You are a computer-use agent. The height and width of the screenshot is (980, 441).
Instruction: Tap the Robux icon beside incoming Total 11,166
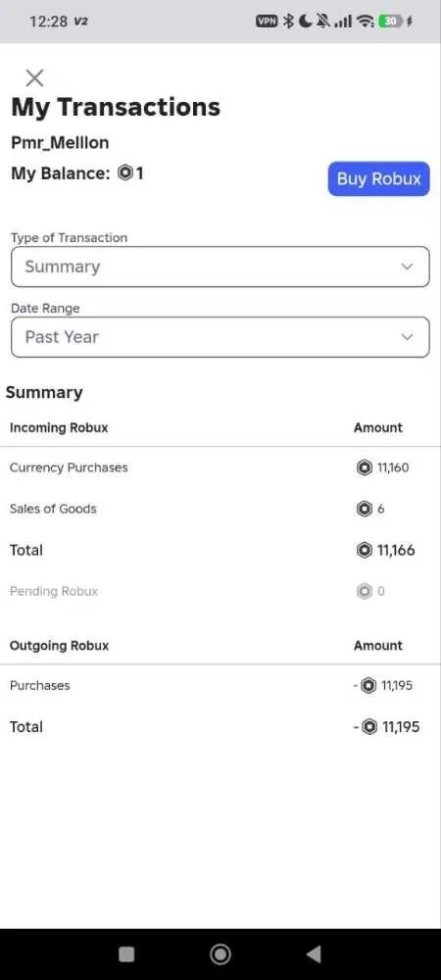point(365,550)
